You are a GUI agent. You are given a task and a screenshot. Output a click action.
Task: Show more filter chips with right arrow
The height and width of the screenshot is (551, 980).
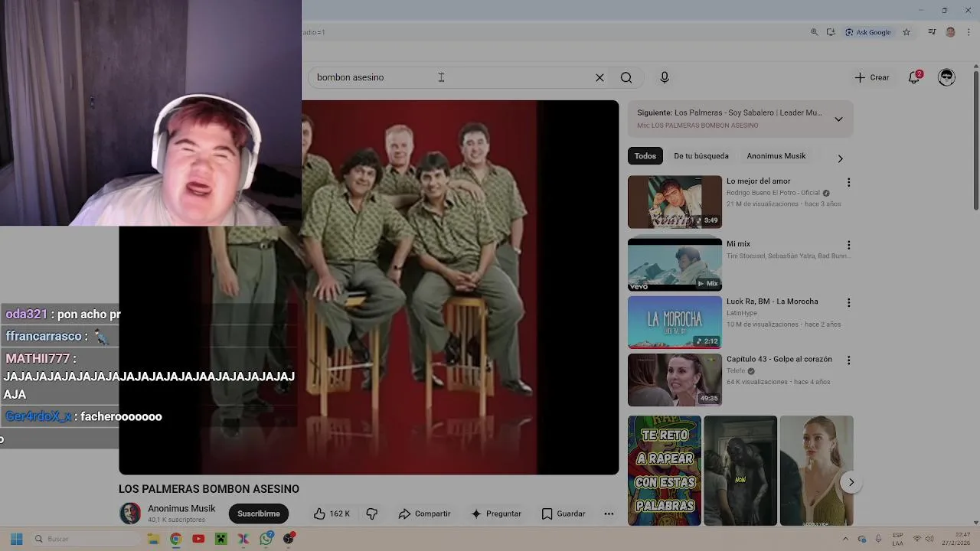click(x=840, y=158)
